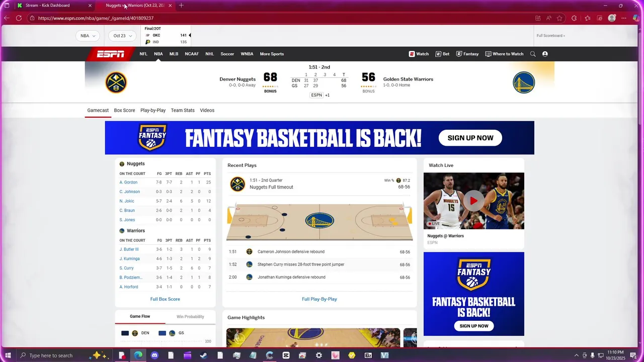Select the Gamecast tab
The image size is (644, 362).
pos(98,110)
